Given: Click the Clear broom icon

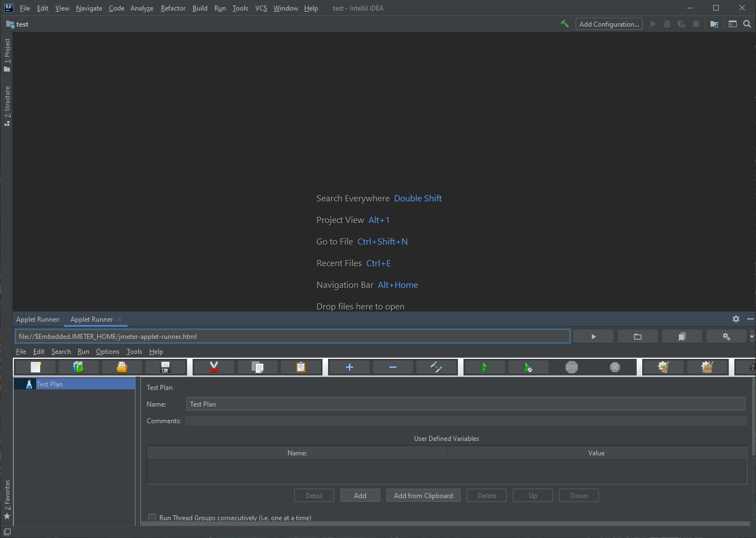Looking at the screenshot, I should (663, 367).
